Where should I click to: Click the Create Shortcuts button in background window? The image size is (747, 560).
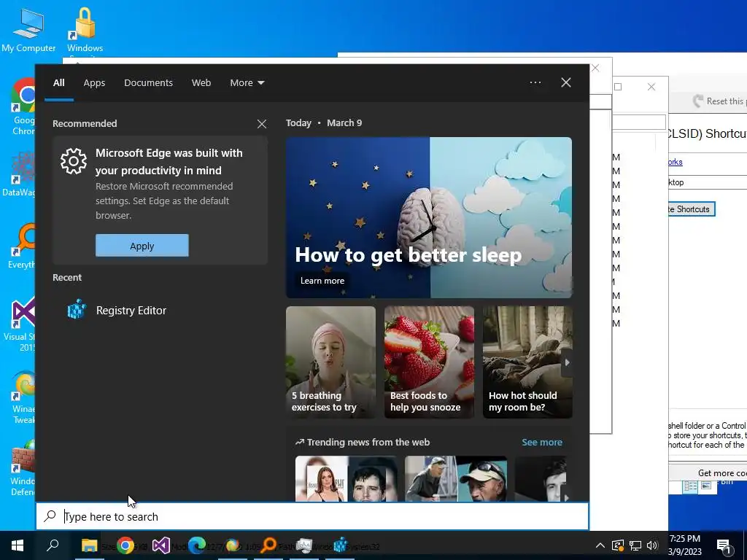(690, 209)
